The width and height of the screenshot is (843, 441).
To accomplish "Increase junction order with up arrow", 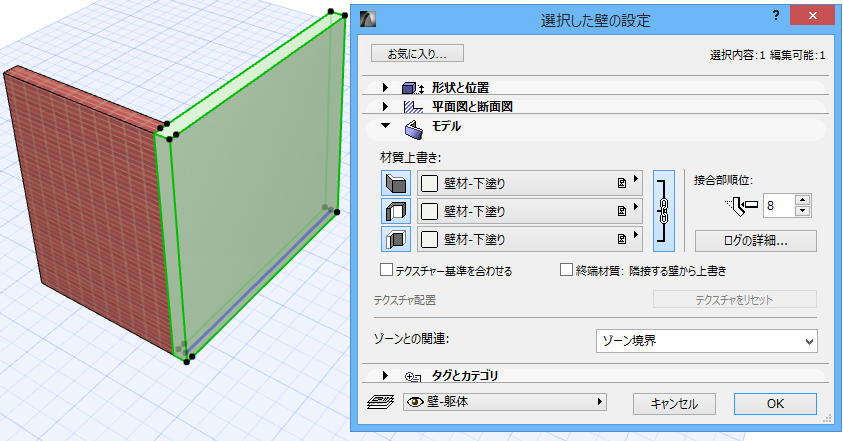I will (x=803, y=200).
